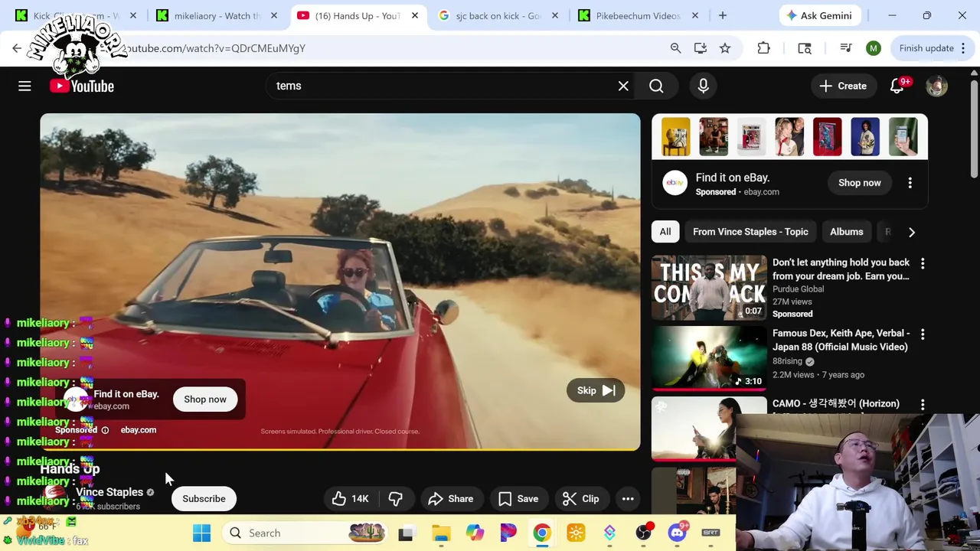Switch to the 'mikeliaory - Watch' tab
Screen dimensions: 980x551
217,15
